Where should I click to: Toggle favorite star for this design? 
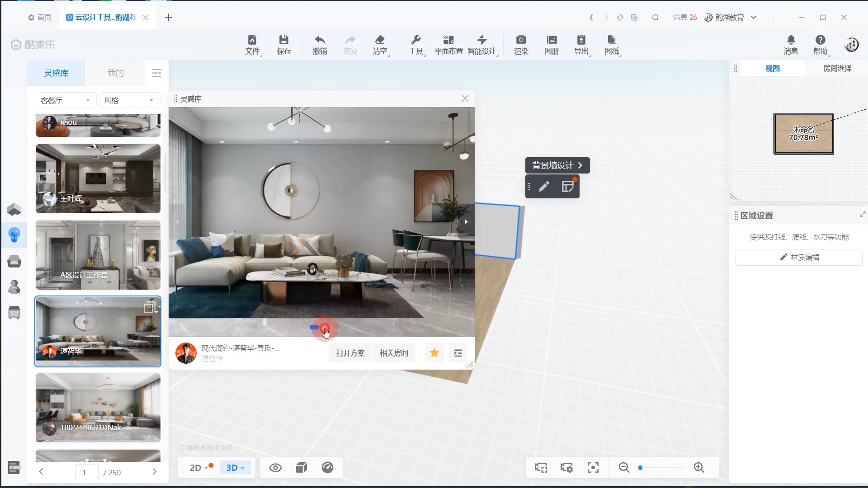pos(434,353)
